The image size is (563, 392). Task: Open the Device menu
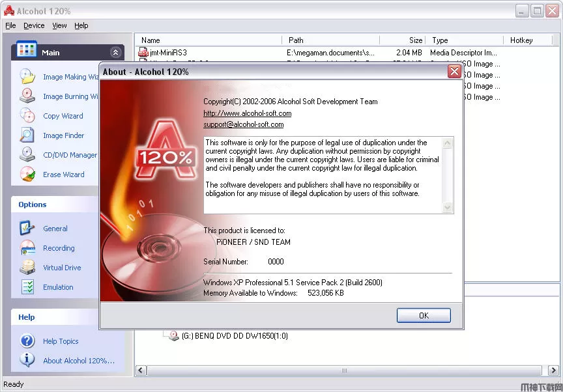34,25
